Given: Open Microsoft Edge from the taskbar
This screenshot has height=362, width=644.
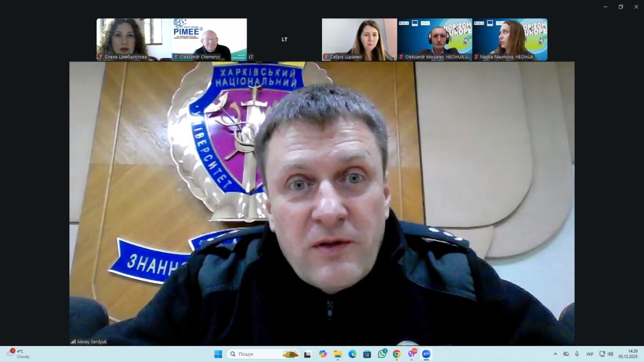Looking at the screenshot, I should [x=353, y=354].
